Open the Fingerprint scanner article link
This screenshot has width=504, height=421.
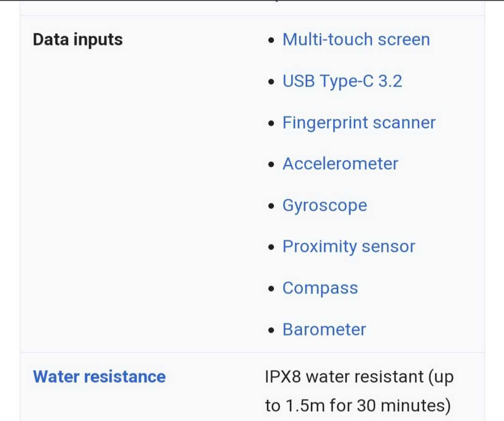click(359, 123)
